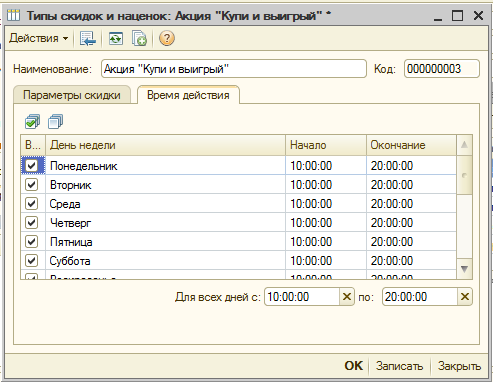
Task: Open the Действия dropdown menu
Action: [39, 38]
